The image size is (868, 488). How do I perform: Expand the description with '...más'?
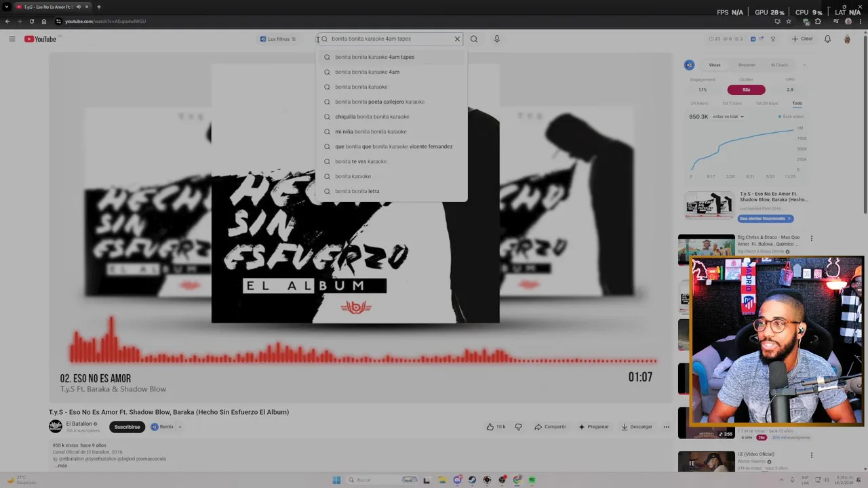(60, 466)
